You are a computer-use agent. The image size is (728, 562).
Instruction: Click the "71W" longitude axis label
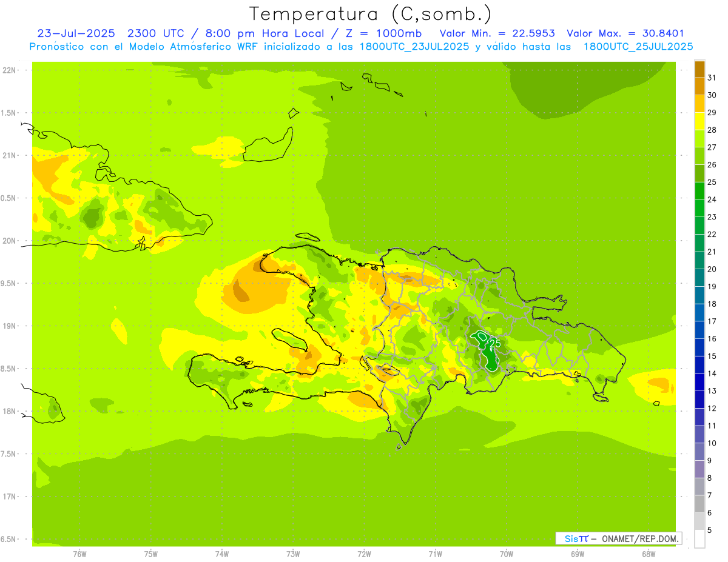436,554
